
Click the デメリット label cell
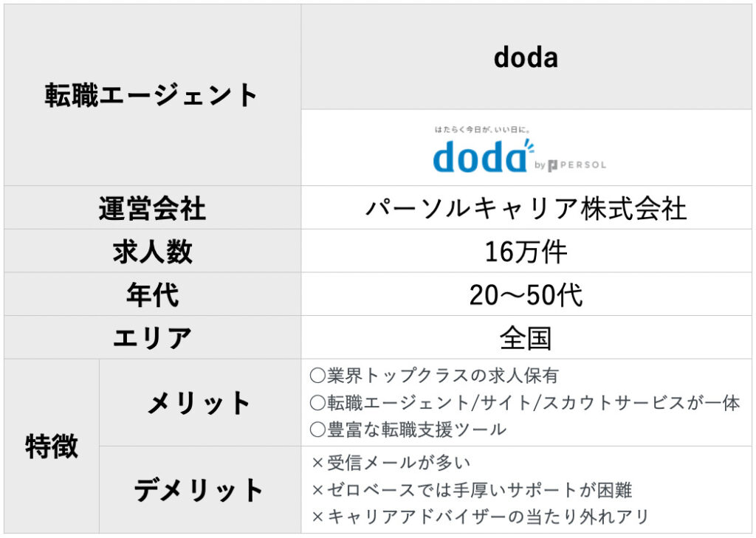[200, 490]
